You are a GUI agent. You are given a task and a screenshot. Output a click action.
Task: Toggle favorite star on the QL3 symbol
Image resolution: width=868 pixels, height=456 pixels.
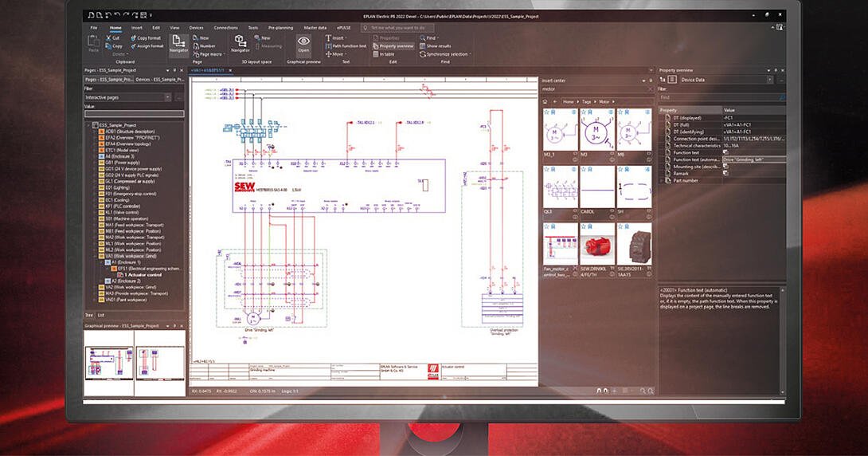(546, 171)
